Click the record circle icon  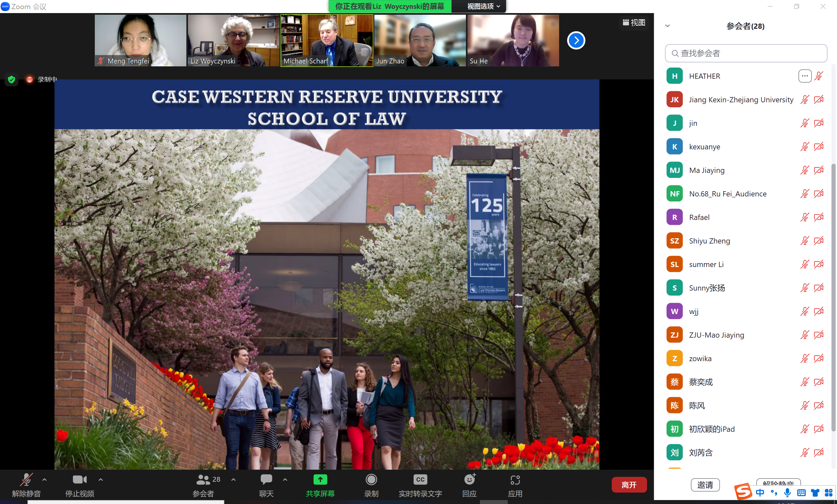point(371,479)
